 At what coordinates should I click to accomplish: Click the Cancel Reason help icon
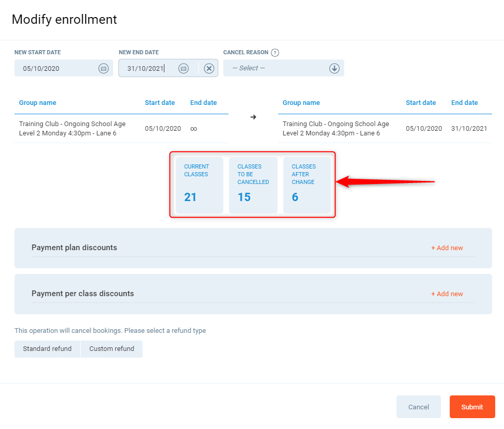point(275,53)
